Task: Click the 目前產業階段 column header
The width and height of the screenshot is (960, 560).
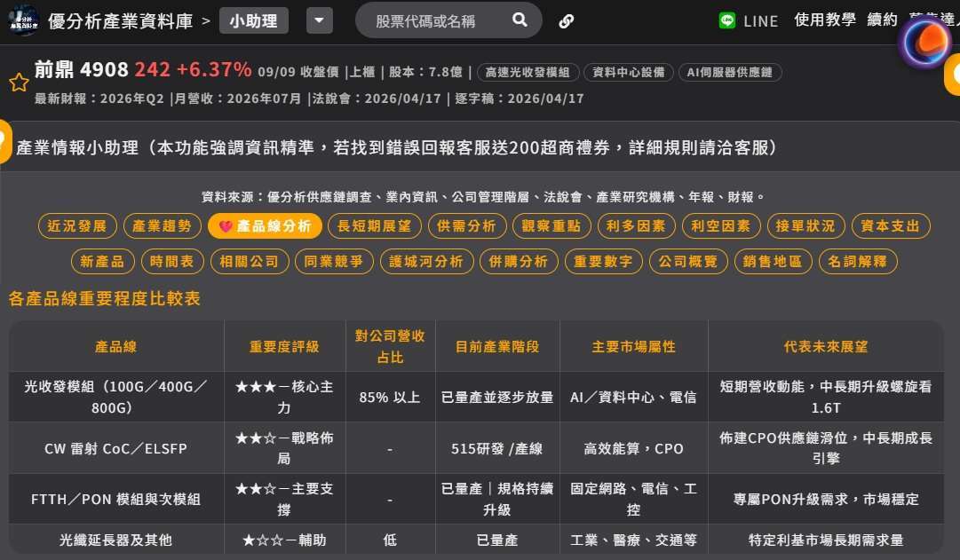Action: [x=497, y=346]
